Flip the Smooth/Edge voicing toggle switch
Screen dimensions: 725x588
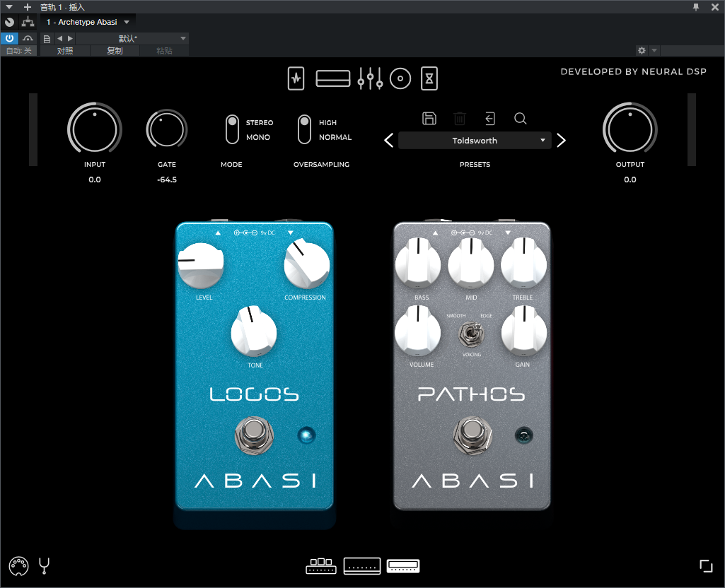pyautogui.click(x=470, y=334)
